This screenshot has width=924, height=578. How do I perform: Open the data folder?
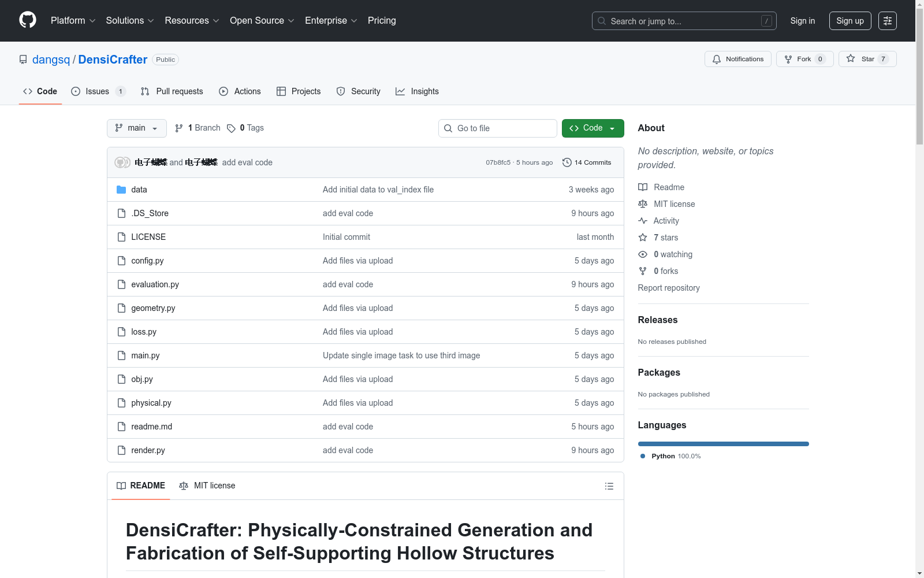click(139, 190)
